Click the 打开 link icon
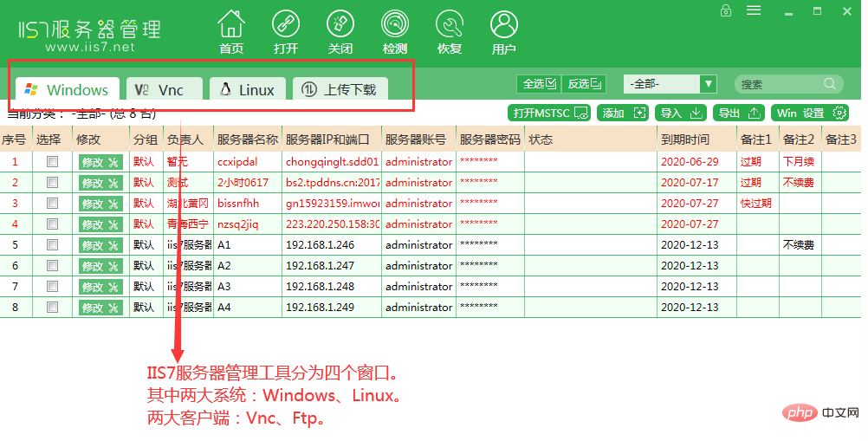 pos(286,25)
